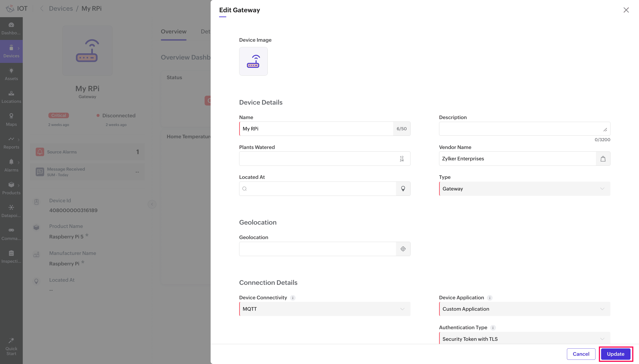Click the geolocation crosshair icon
Screen dimensions: 639x364
pyautogui.click(x=403, y=249)
